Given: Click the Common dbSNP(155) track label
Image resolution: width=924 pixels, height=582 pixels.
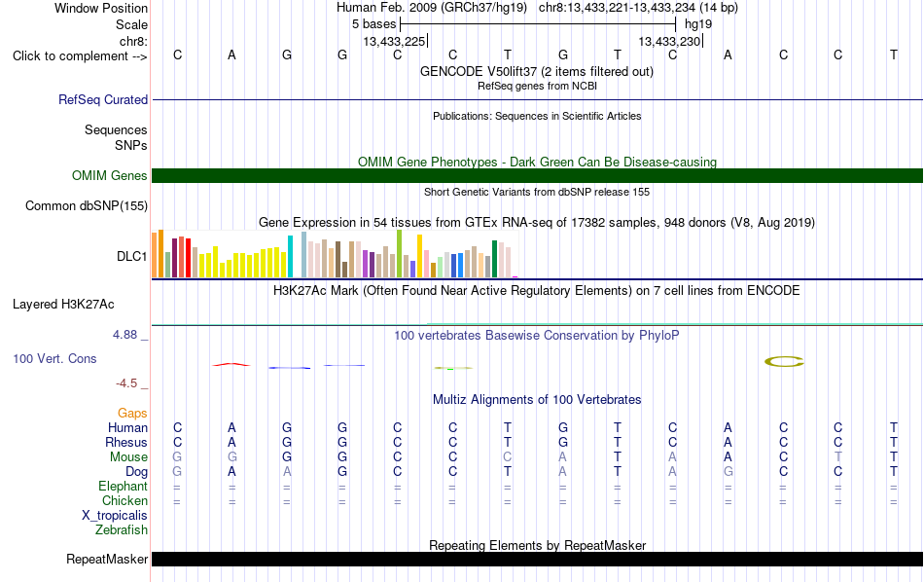Looking at the screenshot, I should coord(86,205).
